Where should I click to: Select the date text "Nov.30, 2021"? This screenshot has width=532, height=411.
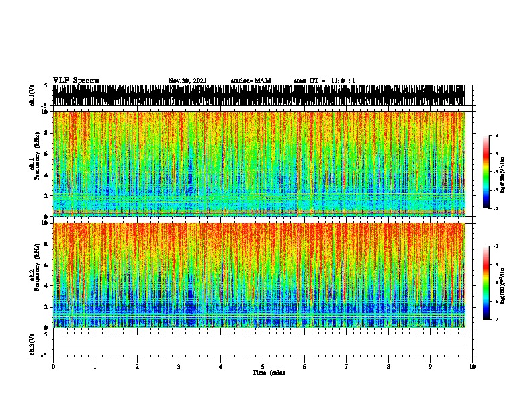point(187,81)
